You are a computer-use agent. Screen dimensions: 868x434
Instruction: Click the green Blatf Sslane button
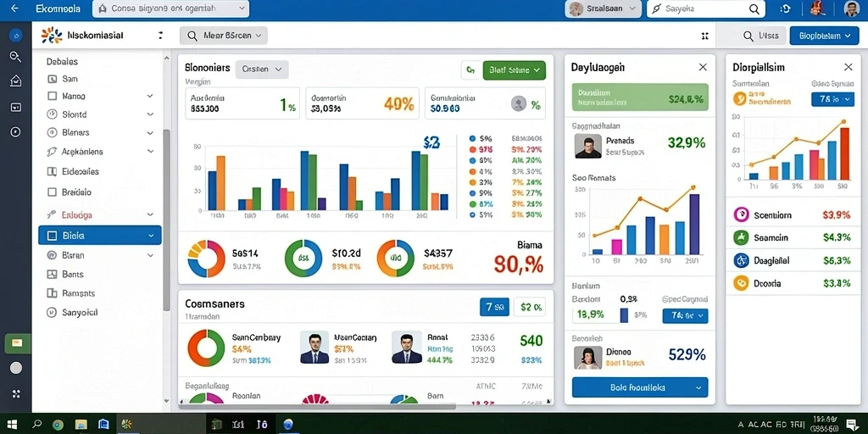click(515, 70)
